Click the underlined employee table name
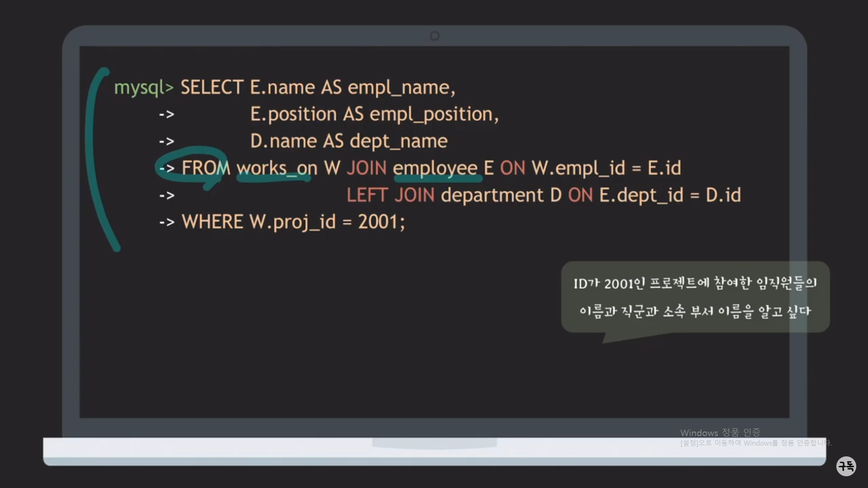Screen dimensions: 868x488 [435, 168]
